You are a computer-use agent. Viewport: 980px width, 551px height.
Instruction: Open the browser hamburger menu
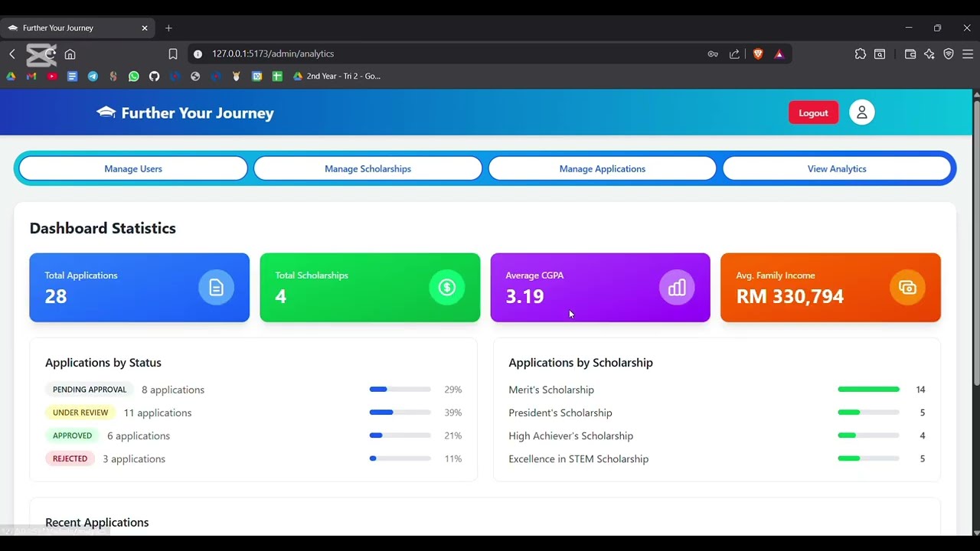(x=968, y=54)
